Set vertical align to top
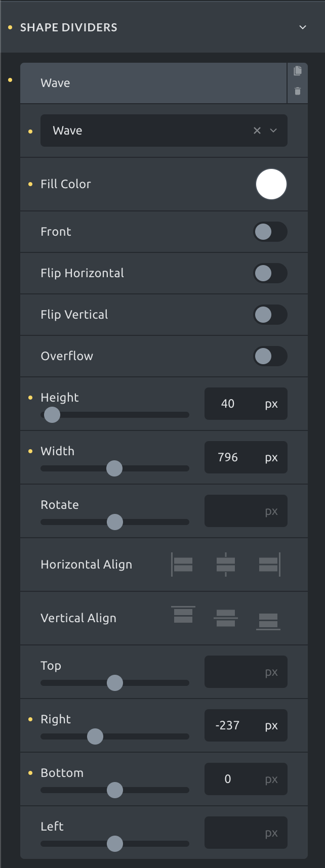 coord(183,615)
